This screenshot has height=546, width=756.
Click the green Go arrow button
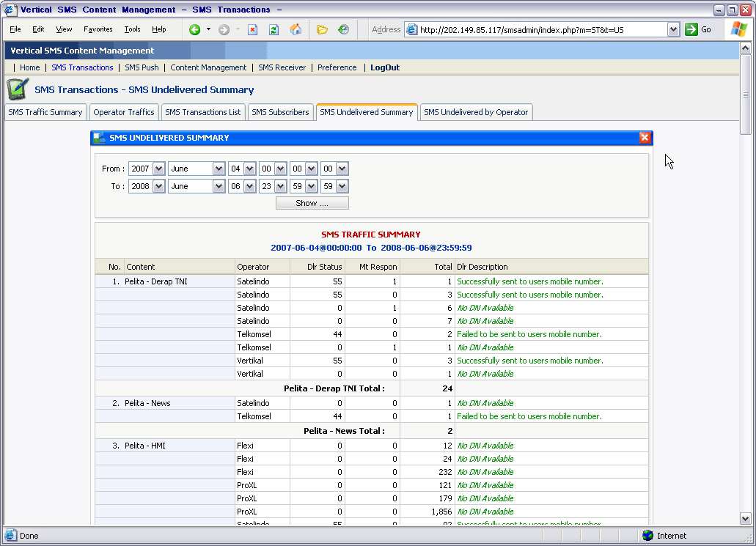pyautogui.click(x=691, y=29)
